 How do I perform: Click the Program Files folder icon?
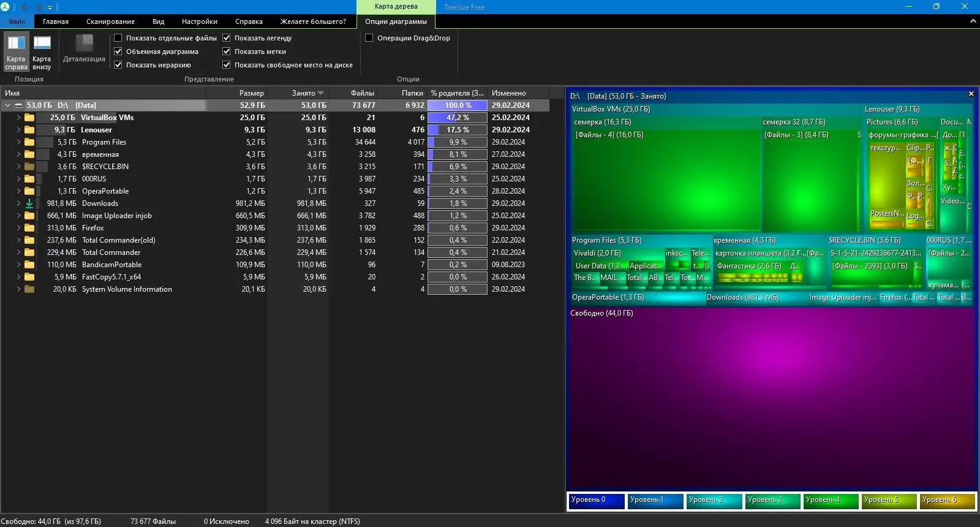click(29, 142)
